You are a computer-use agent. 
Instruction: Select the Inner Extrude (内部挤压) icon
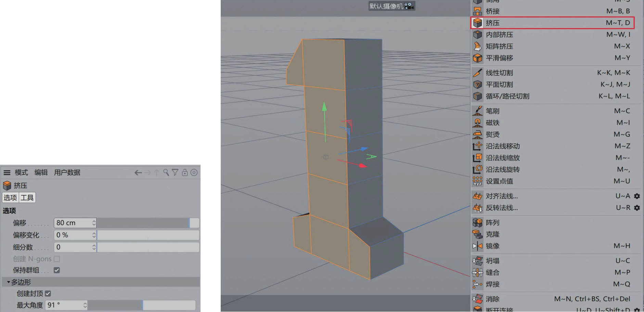(x=477, y=35)
